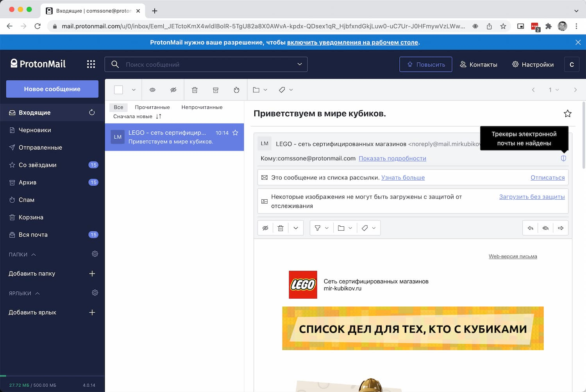Click the archive icon in the list toolbar
586x392 pixels.
(x=216, y=90)
